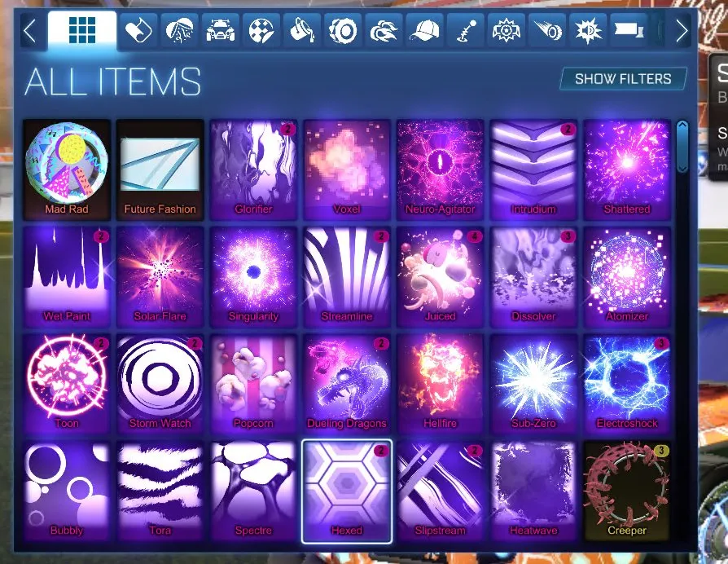Viewport: 728px width, 564px height.
Task: Select the Creeper wheels item
Action: 627,490
